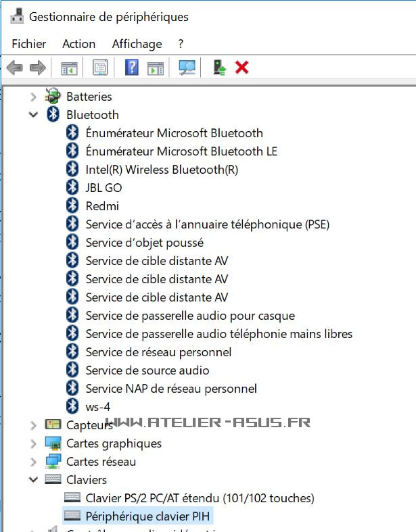This screenshot has width=416, height=532.
Task: Click the blue Help toolbar icon
Action: [x=132, y=68]
